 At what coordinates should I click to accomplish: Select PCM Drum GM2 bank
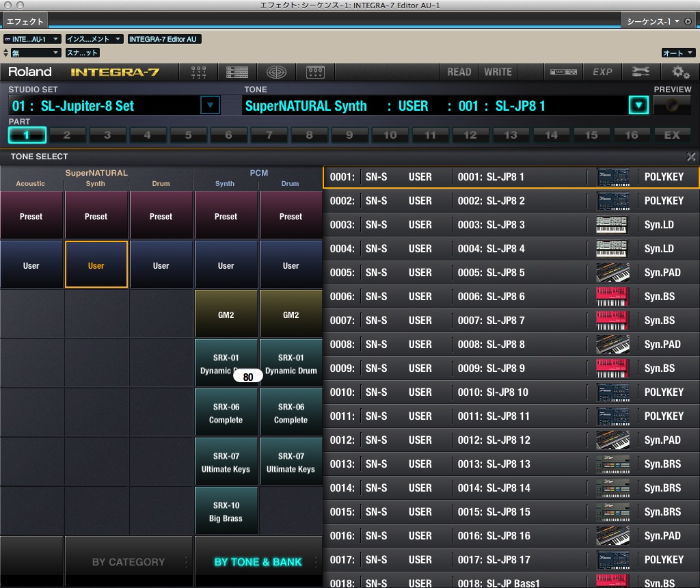coord(291,315)
